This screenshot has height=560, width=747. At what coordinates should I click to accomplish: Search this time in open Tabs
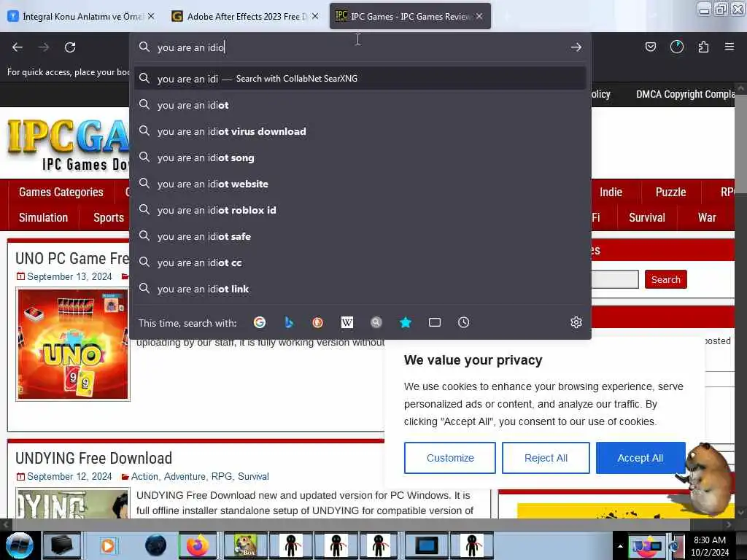[x=435, y=322]
